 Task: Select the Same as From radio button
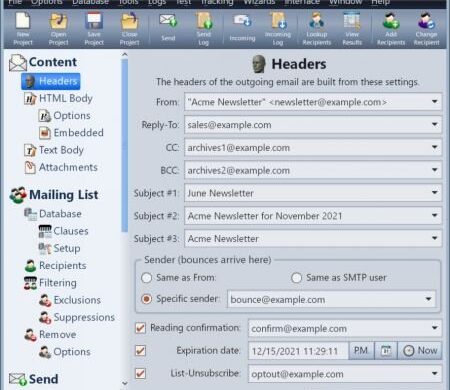[x=146, y=278]
